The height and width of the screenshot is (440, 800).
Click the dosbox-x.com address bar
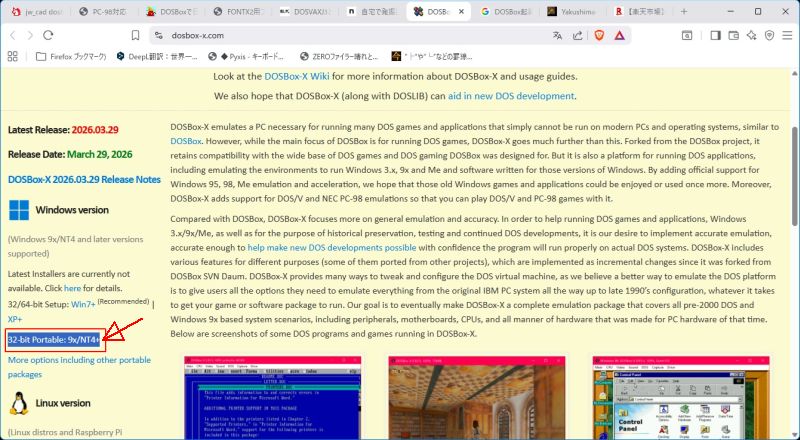pos(300,35)
